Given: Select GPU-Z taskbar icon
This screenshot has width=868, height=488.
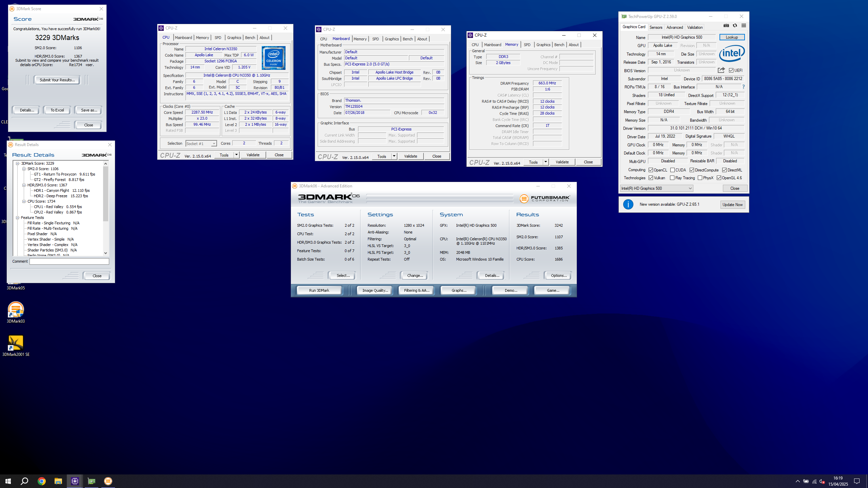Looking at the screenshot, I should [91, 481].
